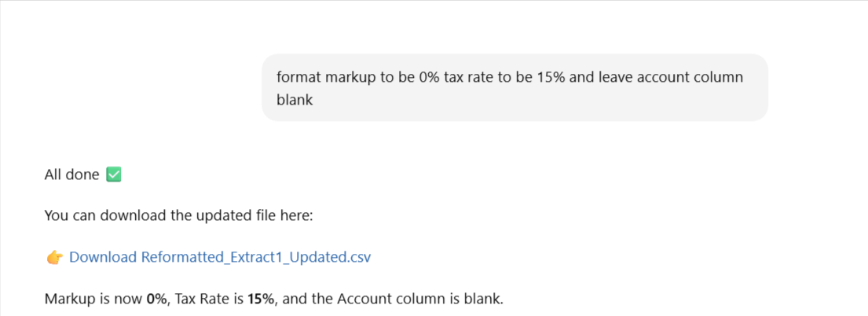Click "Markup is now" in the summary line
Screen dimensions: 868x316
pos(93,299)
